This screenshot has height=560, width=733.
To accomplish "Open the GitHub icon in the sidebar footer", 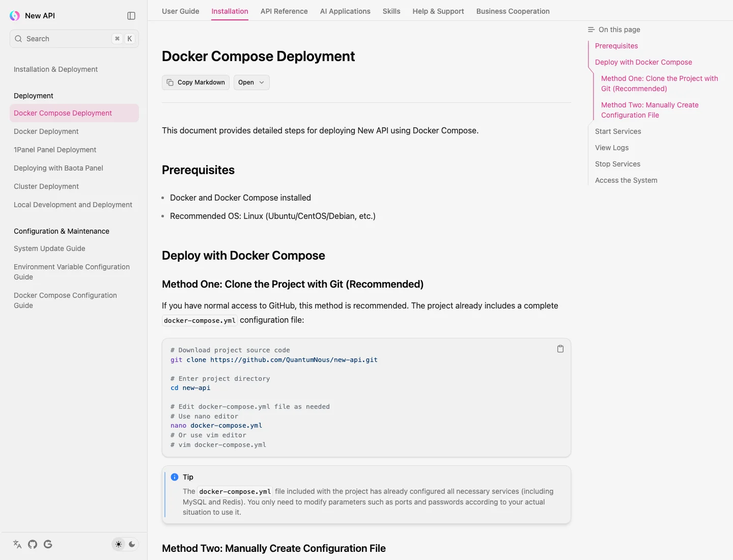I will pos(33,544).
